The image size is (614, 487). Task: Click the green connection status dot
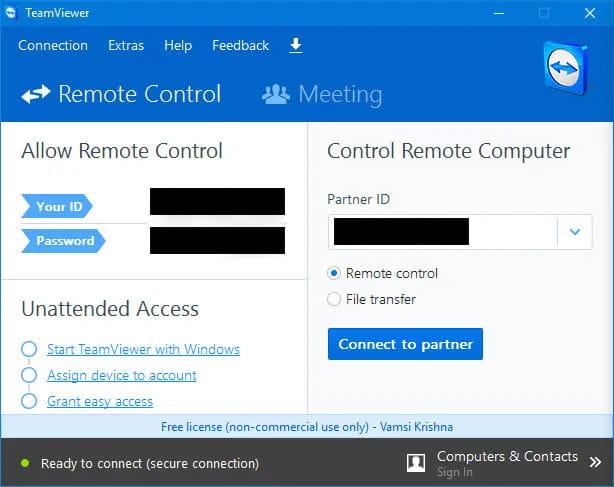[x=25, y=463]
